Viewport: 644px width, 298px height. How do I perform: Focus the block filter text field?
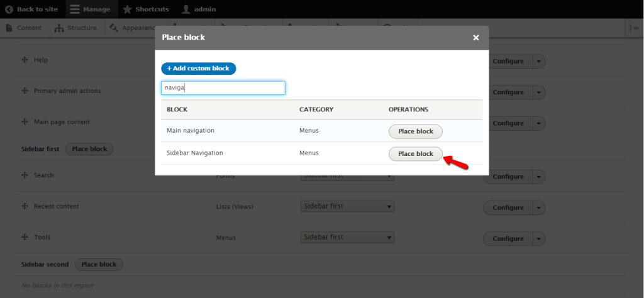223,88
